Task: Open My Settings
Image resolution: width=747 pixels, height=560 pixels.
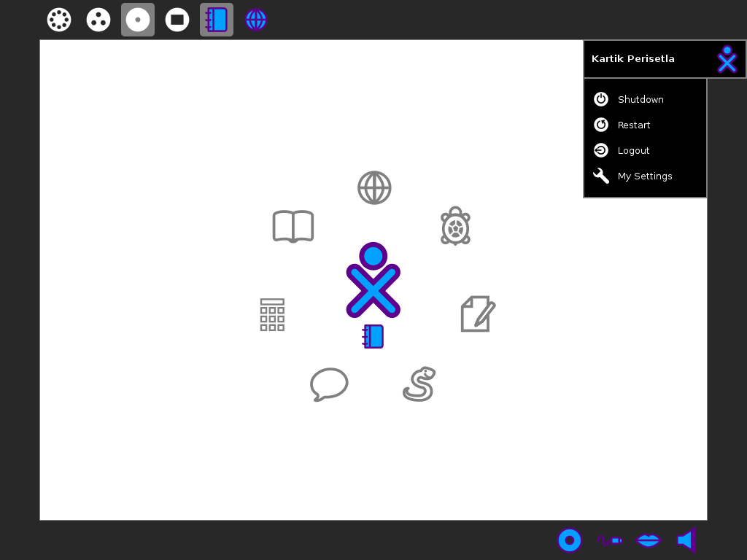Action: tap(645, 176)
